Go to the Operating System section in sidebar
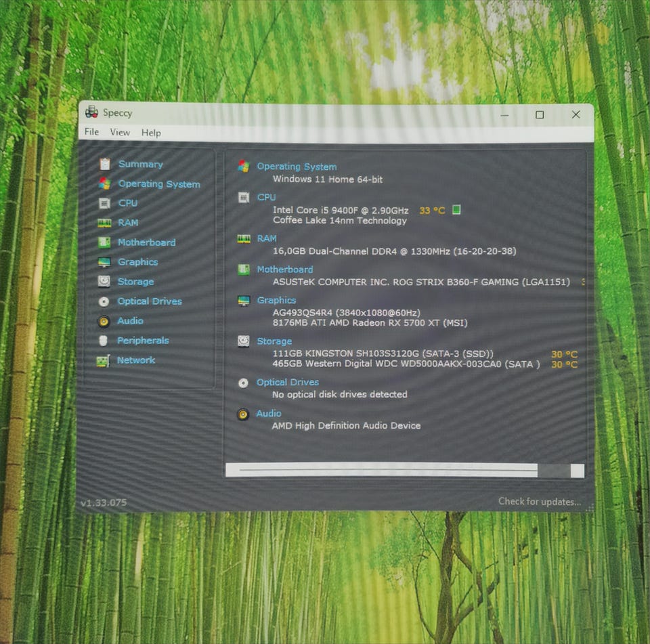The image size is (650, 644). click(159, 184)
